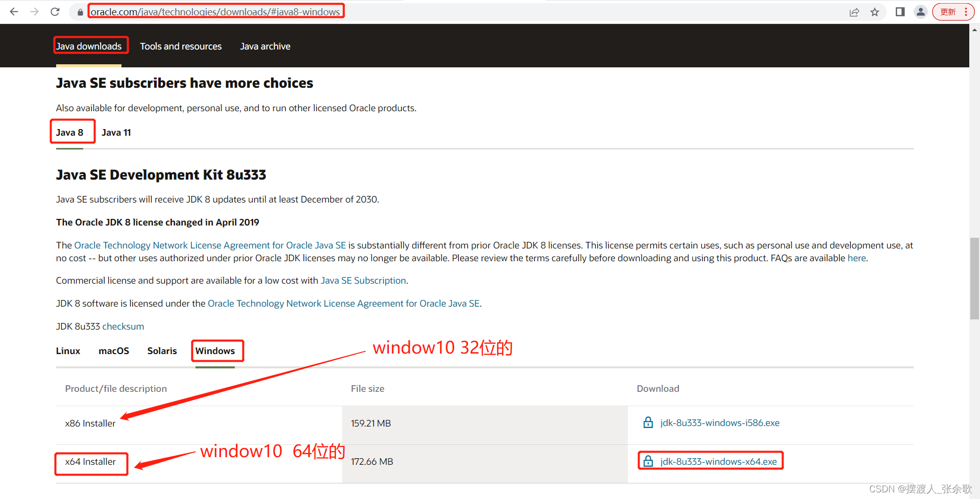Image resolution: width=980 pixels, height=499 pixels.
Task: Click 'Java SE subscribers have more choices' heading
Action: coord(184,83)
